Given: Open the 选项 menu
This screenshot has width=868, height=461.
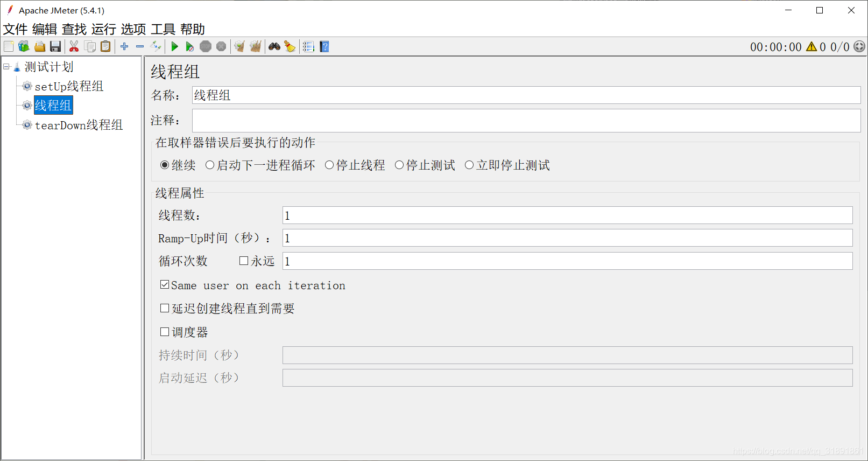Looking at the screenshot, I should pyautogui.click(x=133, y=29).
